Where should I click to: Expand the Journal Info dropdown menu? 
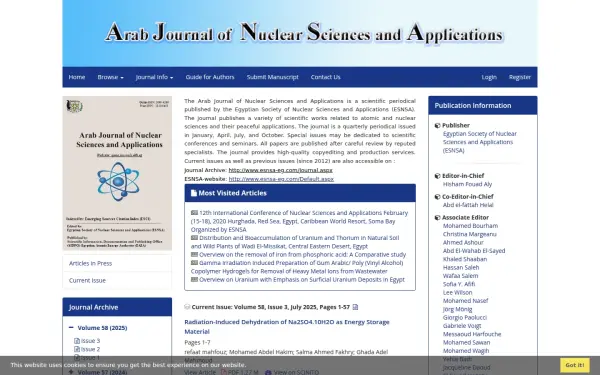[154, 77]
